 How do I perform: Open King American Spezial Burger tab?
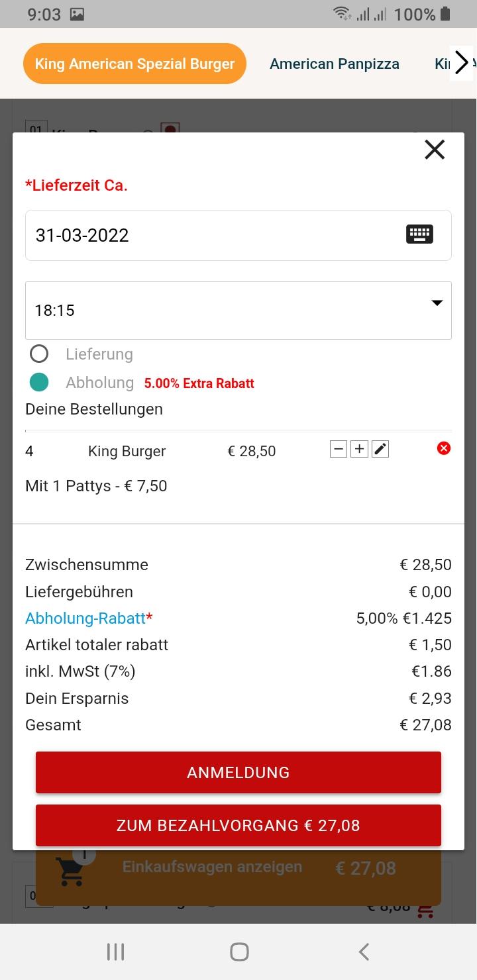(x=134, y=64)
